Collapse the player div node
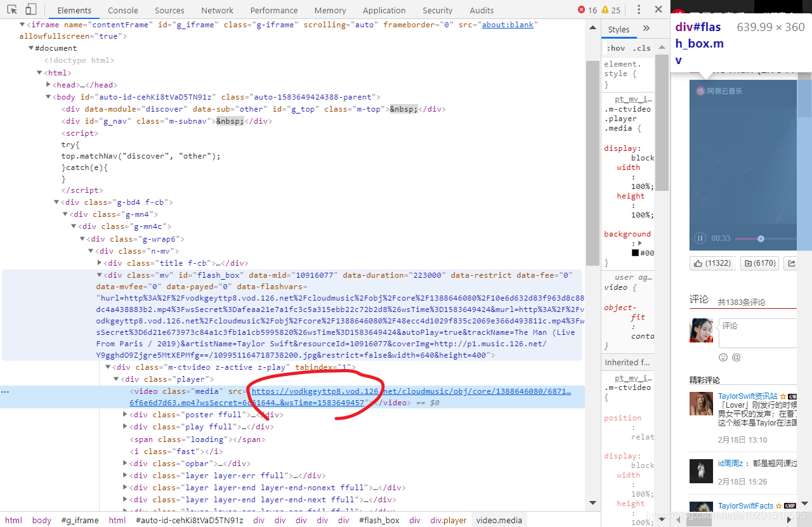Image resolution: width=812 pixels, height=527 pixels. 116,379
